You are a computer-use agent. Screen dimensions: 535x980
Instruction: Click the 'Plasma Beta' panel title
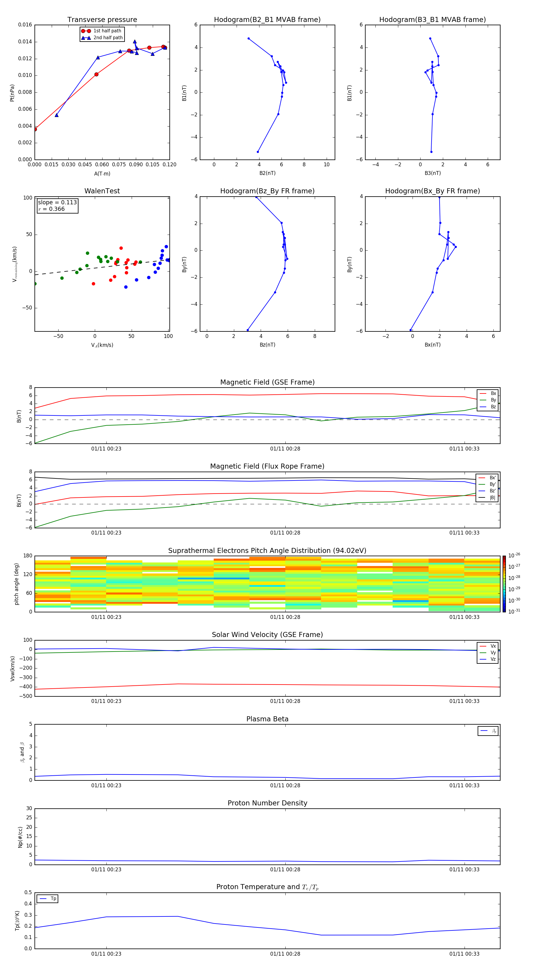(267, 719)
